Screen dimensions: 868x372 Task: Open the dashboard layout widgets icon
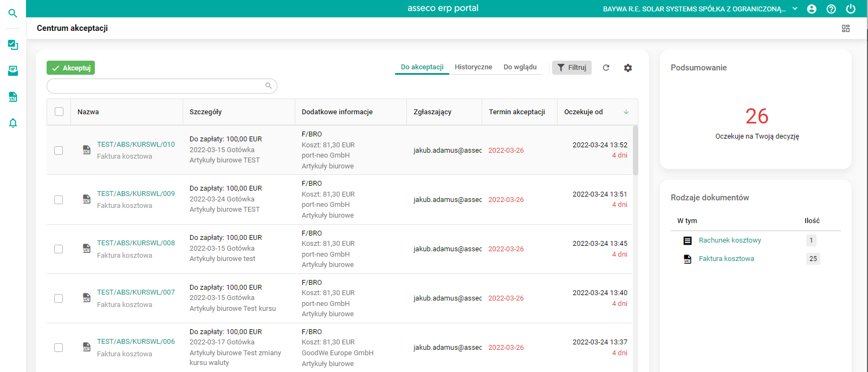tap(846, 28)
